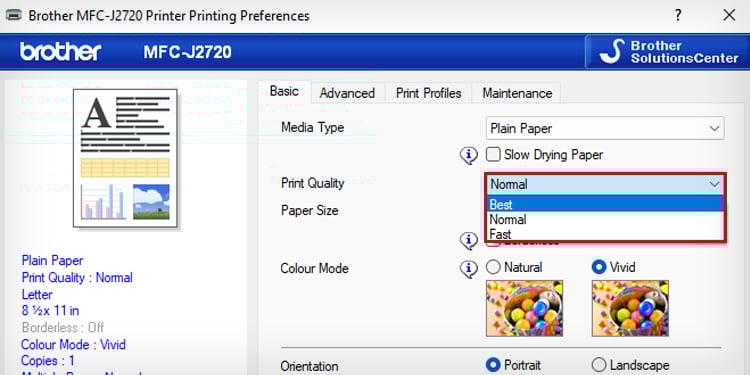Click the help question mark button
The image size is (750, 375).
pyautogui.click(x=678, y=15)
